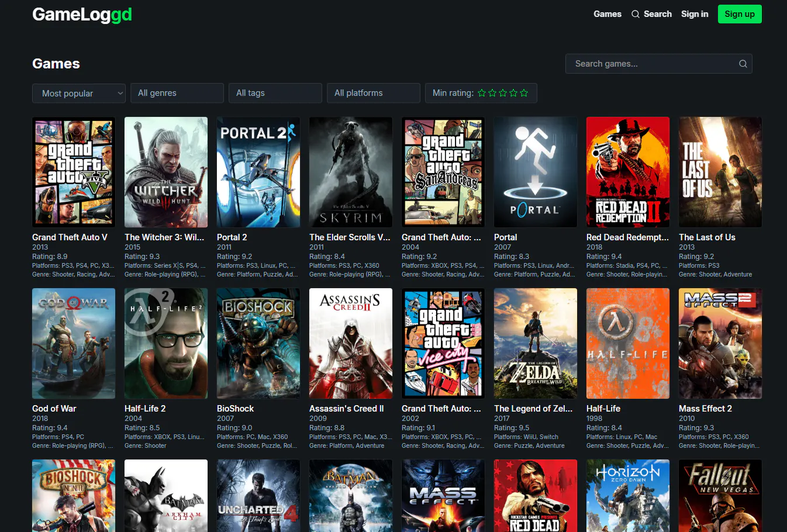The height and width of the screenshot is (532, 787).
Task: Select the Portal 2 cover image
Action: click(258, 172)
